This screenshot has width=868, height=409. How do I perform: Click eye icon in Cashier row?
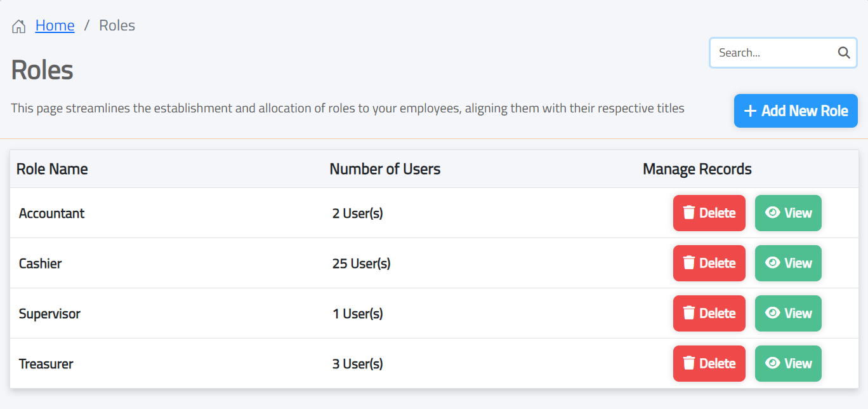772,263
